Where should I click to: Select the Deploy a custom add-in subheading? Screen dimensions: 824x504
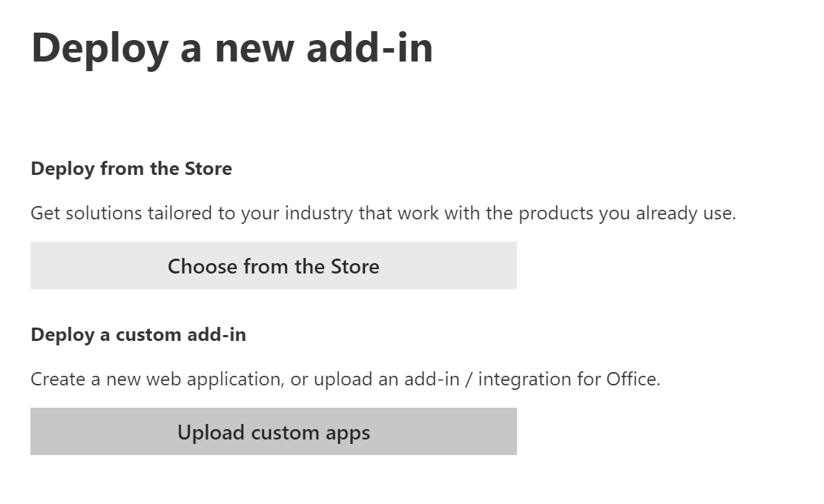coord(138,335)
